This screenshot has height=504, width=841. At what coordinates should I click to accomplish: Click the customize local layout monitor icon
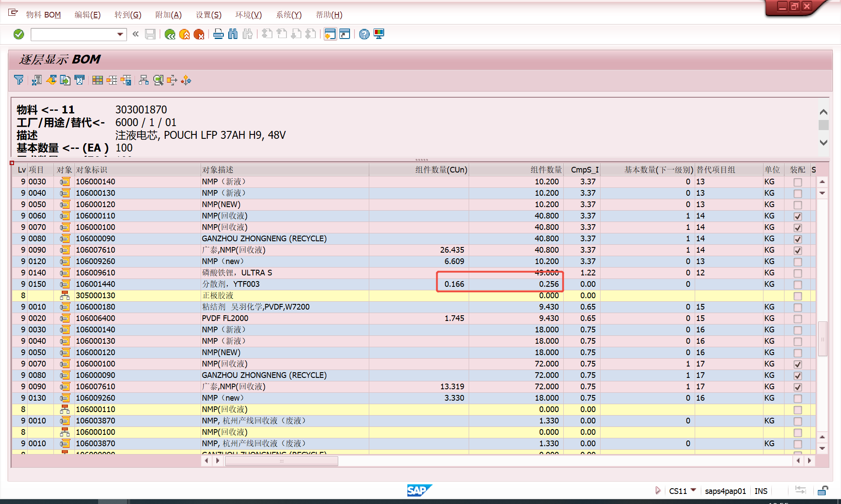(x=379, y=34)
